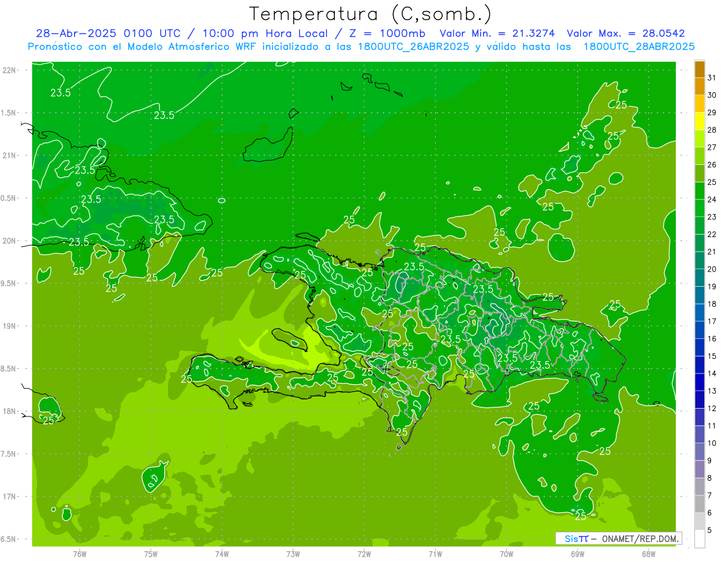Pick the dark blue swatch between 13 and 14
This screenshot has width=728, height=562.
pyautogui.click(x=699, y=383)
